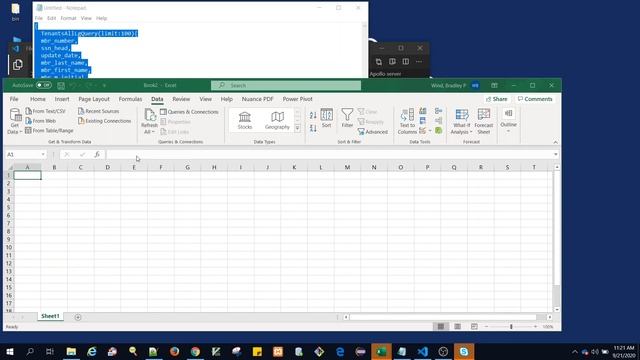Toggle the Filter funnel
Image resolution: width=640 pixels, height=360 pixels.
347,118
